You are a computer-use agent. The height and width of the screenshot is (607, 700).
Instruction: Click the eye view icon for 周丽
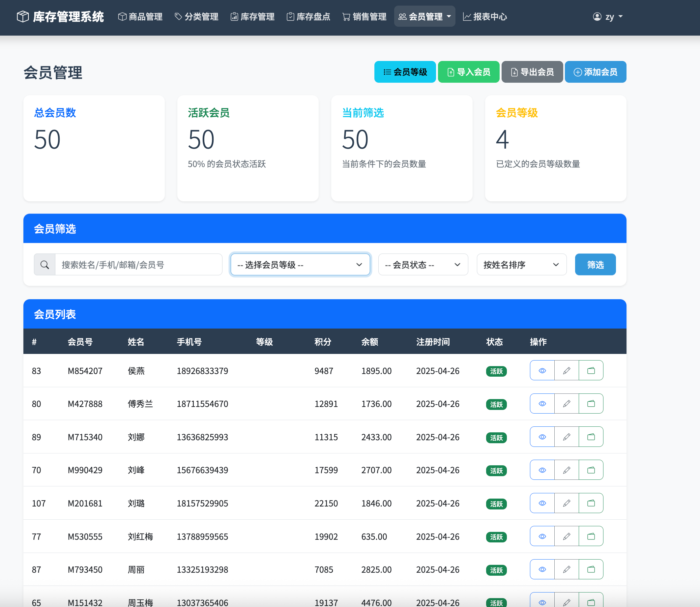[542, 569]
